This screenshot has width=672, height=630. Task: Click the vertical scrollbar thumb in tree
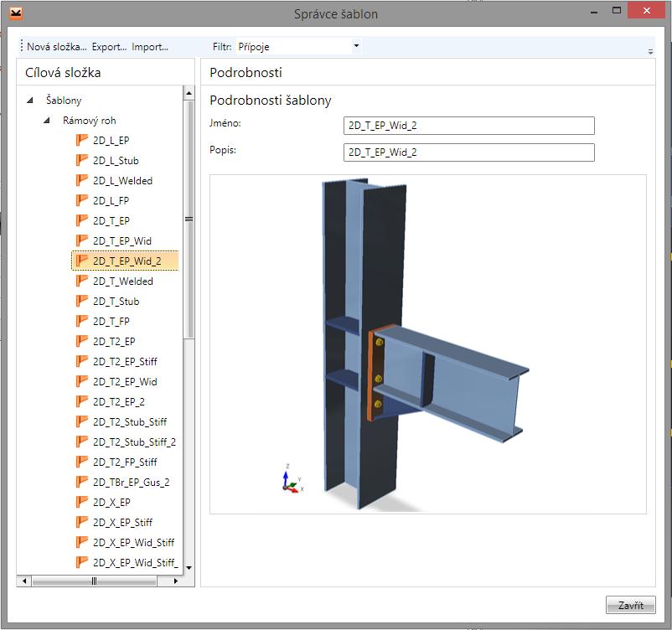(x=189, y=219)
